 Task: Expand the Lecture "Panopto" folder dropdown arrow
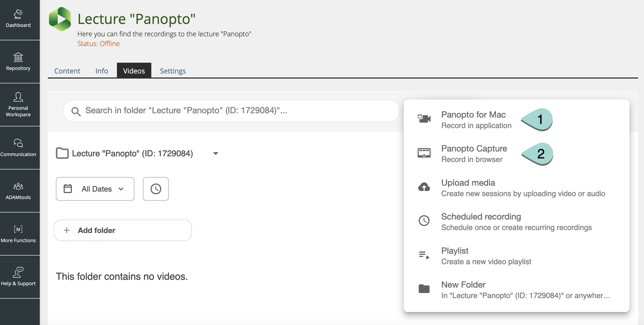click(x=216, y=153)
